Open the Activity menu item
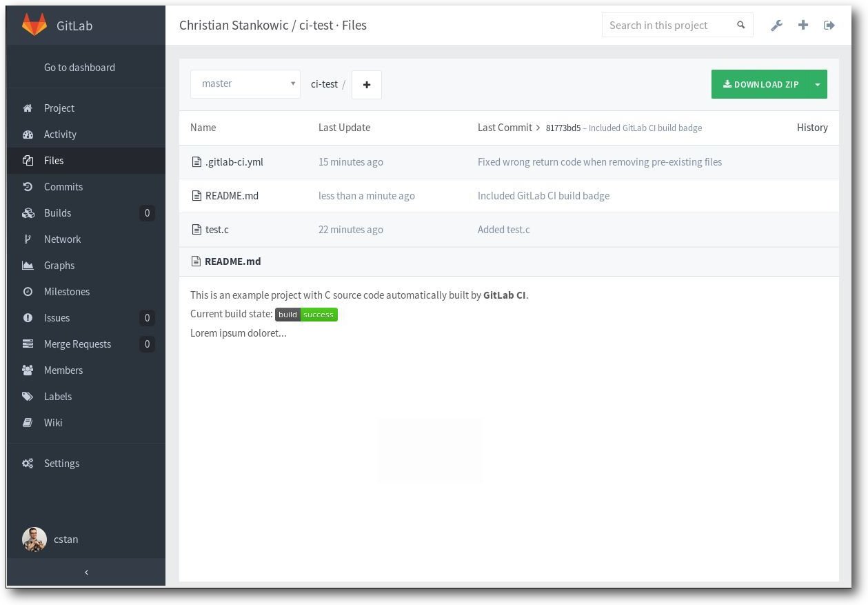 point(86,135)
